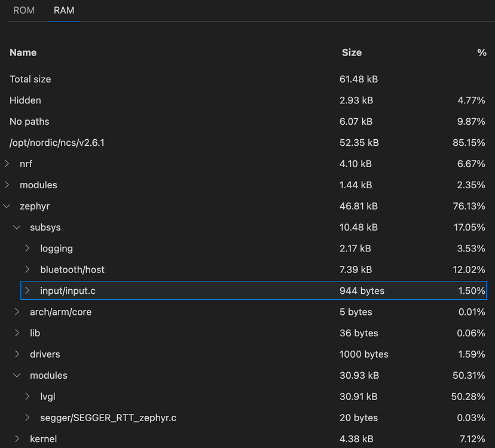Expand the drivers tree node
The height and width of the screenshot is (448, 495).
pos(17,354)
